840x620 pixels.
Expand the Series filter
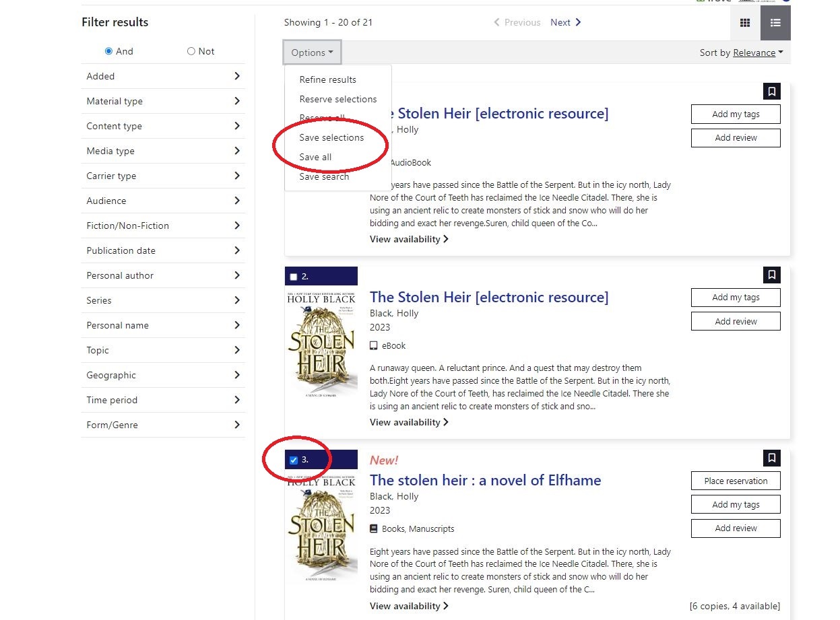163,300
